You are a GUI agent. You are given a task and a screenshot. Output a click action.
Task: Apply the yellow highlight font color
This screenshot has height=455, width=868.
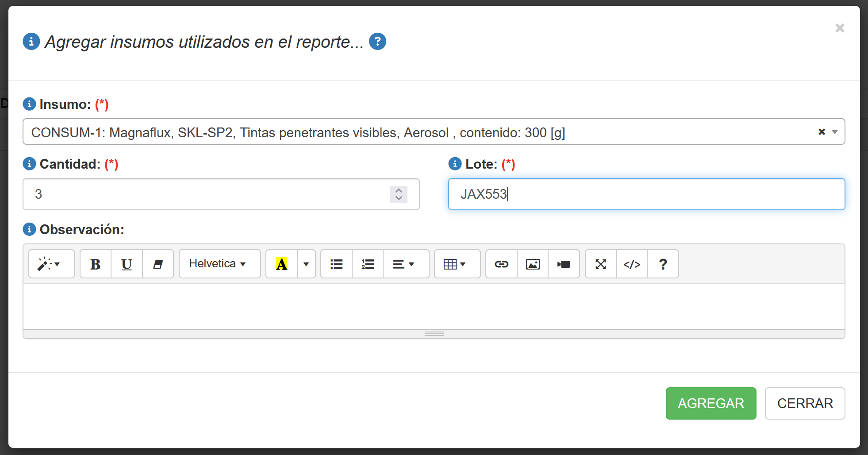click(x=281, y=264)
